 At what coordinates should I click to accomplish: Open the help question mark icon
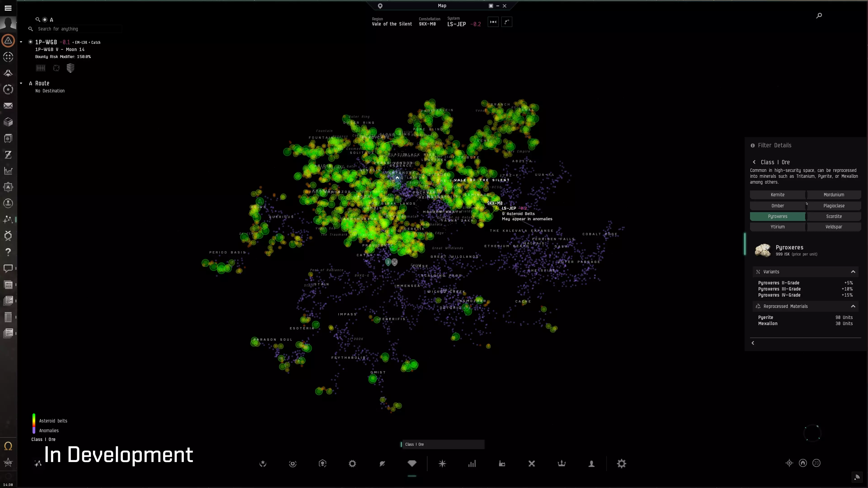tap(8, 252)
